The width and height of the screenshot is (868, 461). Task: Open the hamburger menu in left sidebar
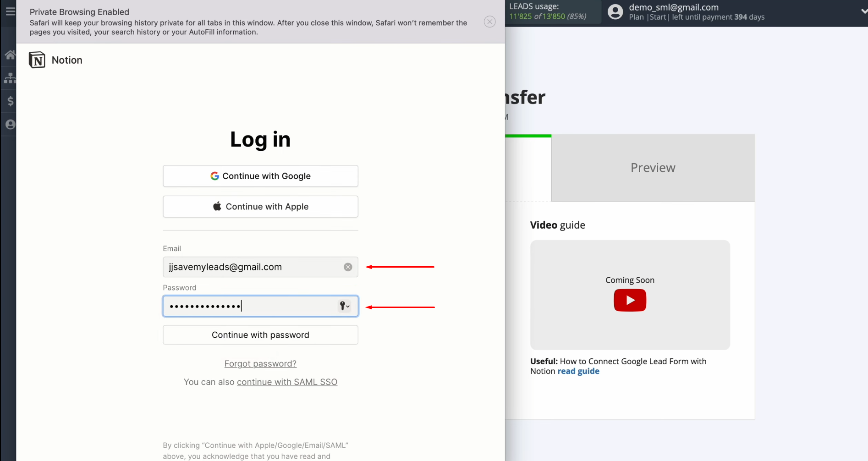click(10, 11)
